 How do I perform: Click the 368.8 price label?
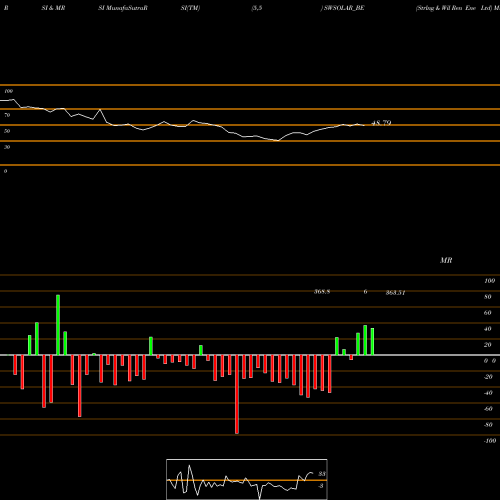tap(322, 292)
